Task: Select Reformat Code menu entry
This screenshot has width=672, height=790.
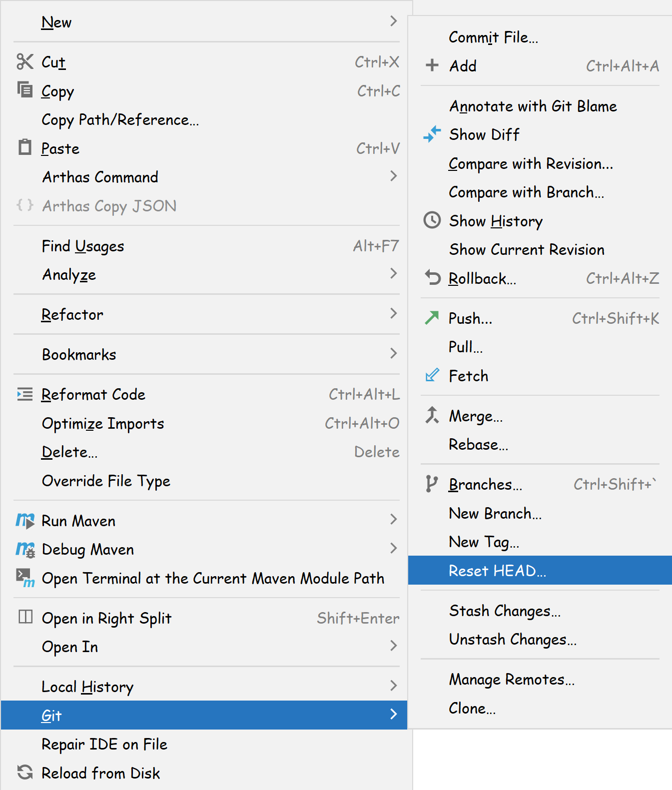Action: (x=93, y=395)
